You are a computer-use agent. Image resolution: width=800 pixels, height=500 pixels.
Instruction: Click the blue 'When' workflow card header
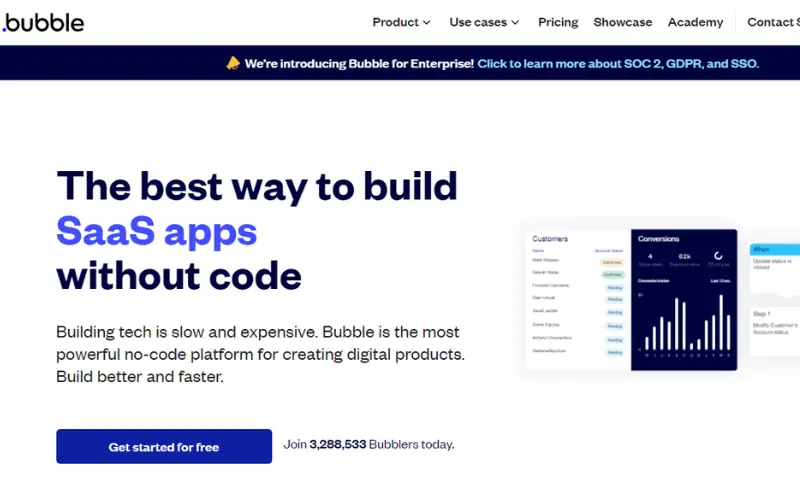click(x=774, y=249)
